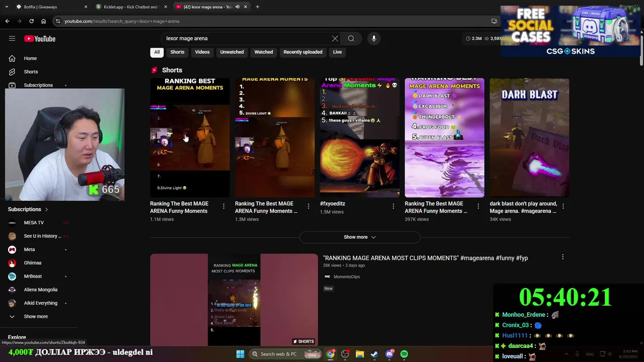Click the address bar URL
This screenshot has height=362, width=644.
click(x=122, y=21)
